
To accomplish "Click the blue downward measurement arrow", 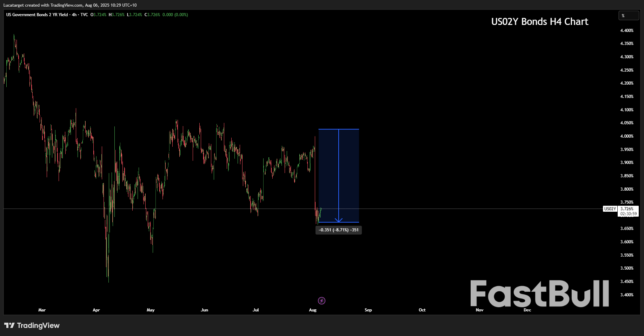I will click(x=339, y=176).
